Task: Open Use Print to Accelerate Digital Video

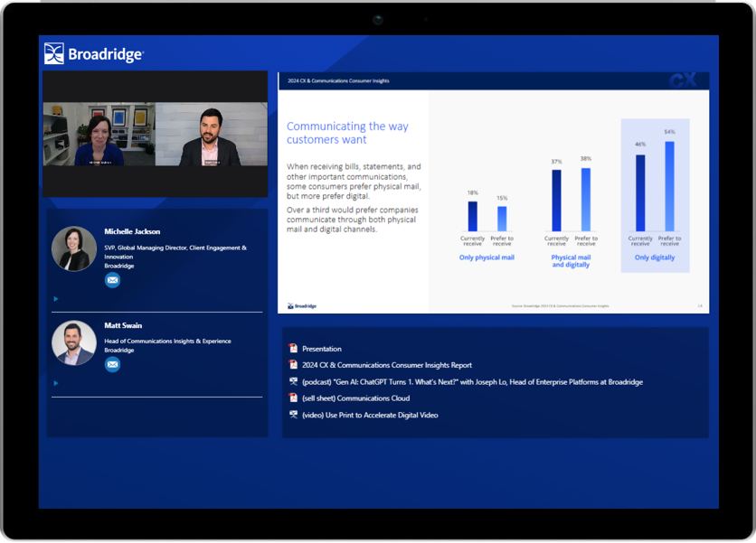Action: pos(370,416)
